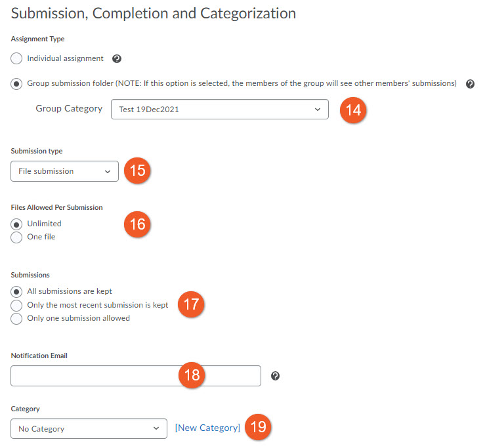Select Individual assignment radio button
Viewport: 487px width, 448px height.
click(x=16, y=58)
